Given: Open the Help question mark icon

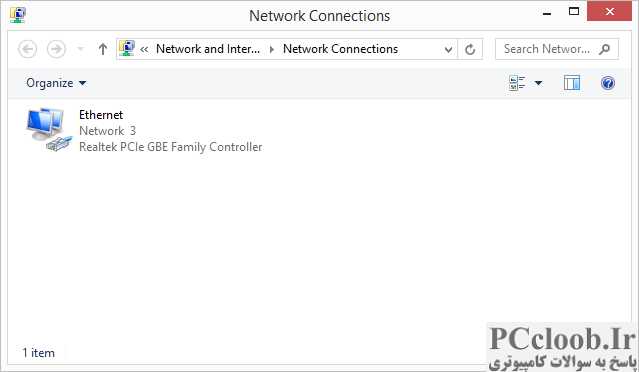Looking at the screenshot, I should (608, 83).
